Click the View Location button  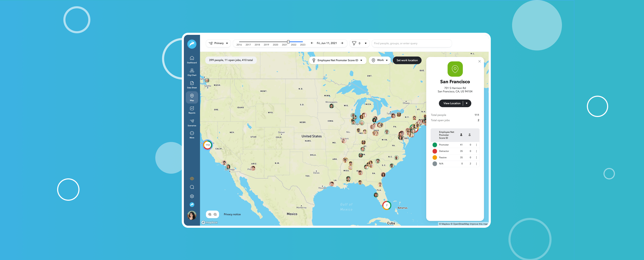pos(452,103)
